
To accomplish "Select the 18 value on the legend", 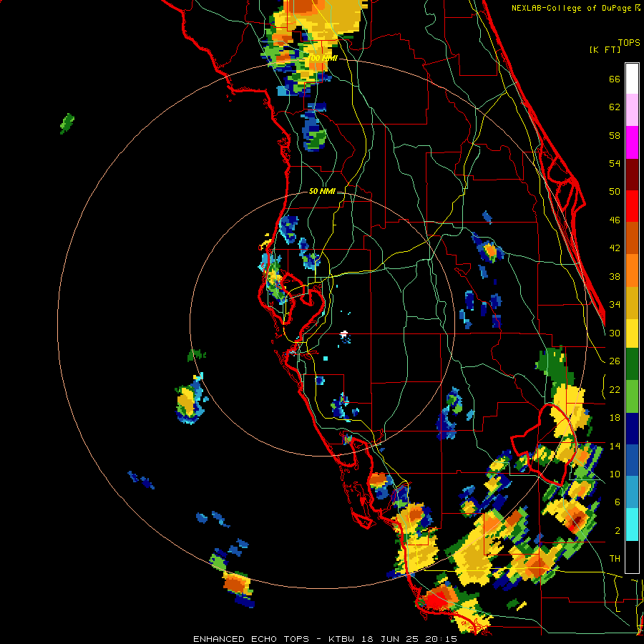I will (x=615, y=418).
